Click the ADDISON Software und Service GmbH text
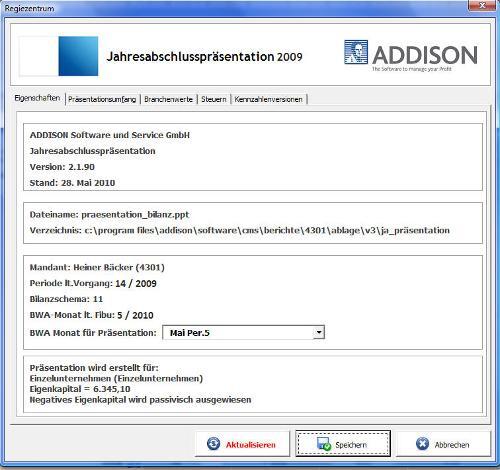Image resolution: width=500 pixels, height=470 pixels. click(x=110, y=135)
